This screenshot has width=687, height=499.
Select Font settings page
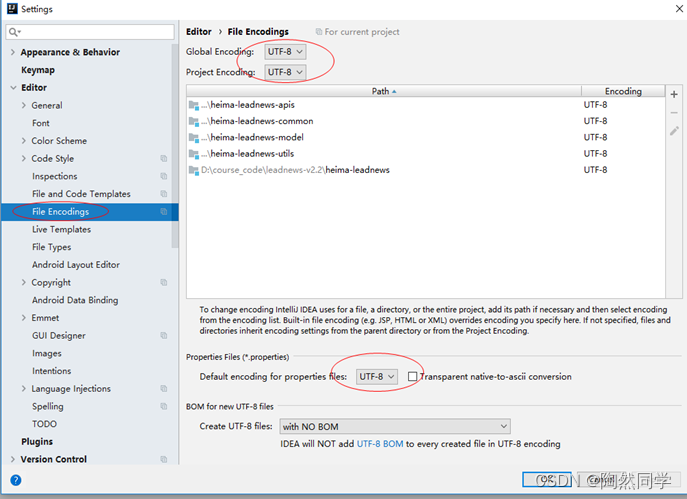click(x=41, y=123)
